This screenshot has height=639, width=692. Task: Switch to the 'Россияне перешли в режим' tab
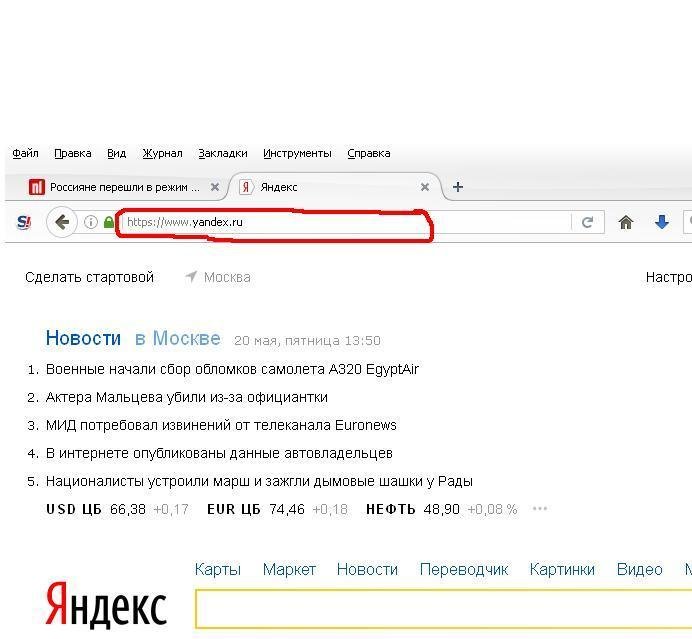click(120, 187)
